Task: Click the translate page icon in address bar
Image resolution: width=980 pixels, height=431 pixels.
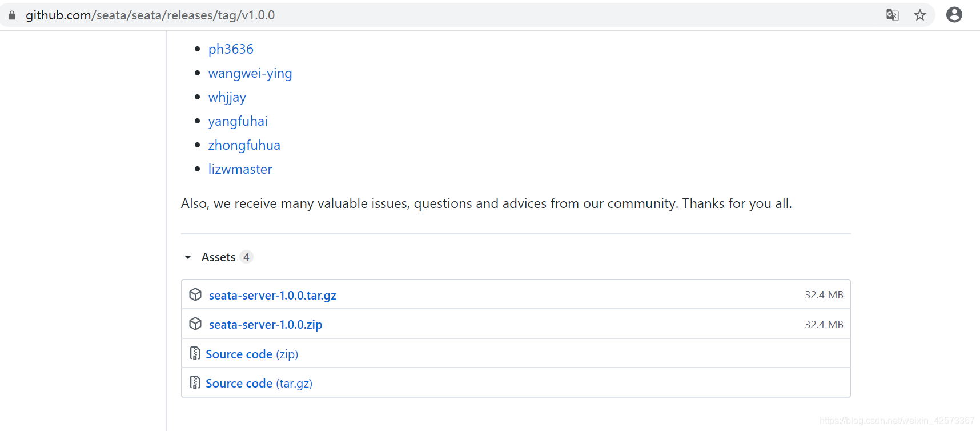Action: (892, 15)
